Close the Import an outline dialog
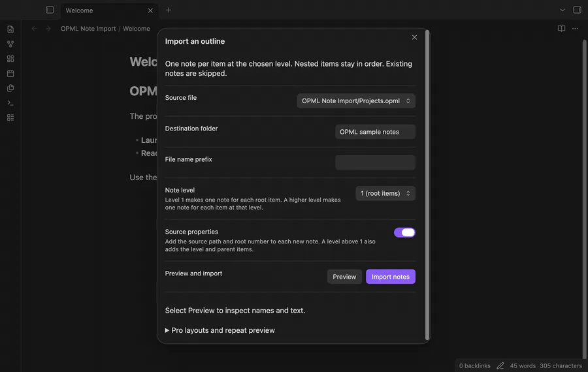This screenshot has height=372, width=588. click(x=414, y=37)
